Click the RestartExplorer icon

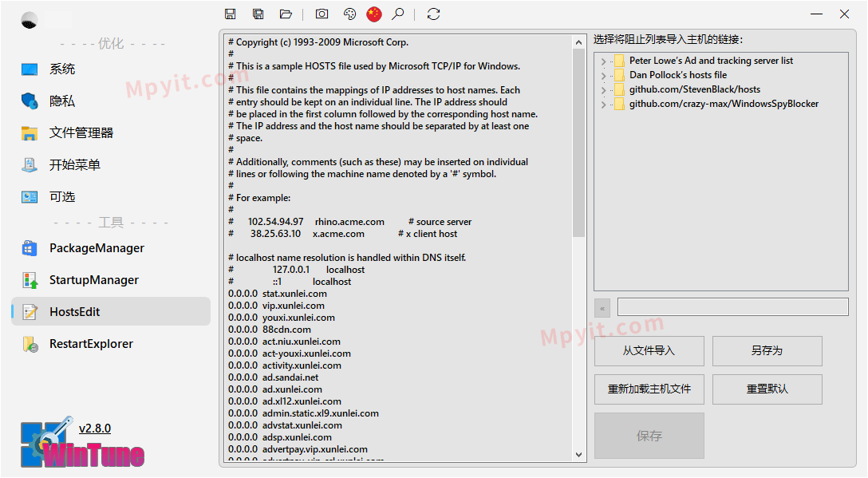click(x=30, y=344)
